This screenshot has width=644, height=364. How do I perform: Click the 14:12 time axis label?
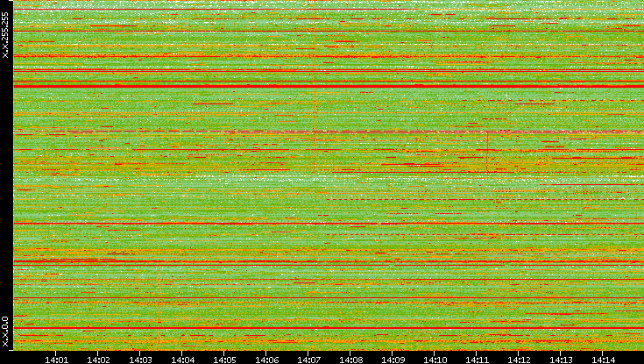point(519,360)
